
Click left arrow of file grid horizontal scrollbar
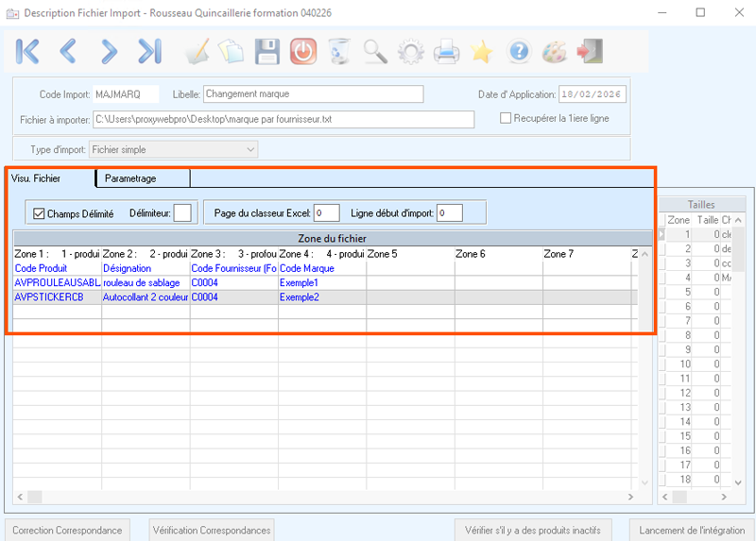tap(20, 497)
